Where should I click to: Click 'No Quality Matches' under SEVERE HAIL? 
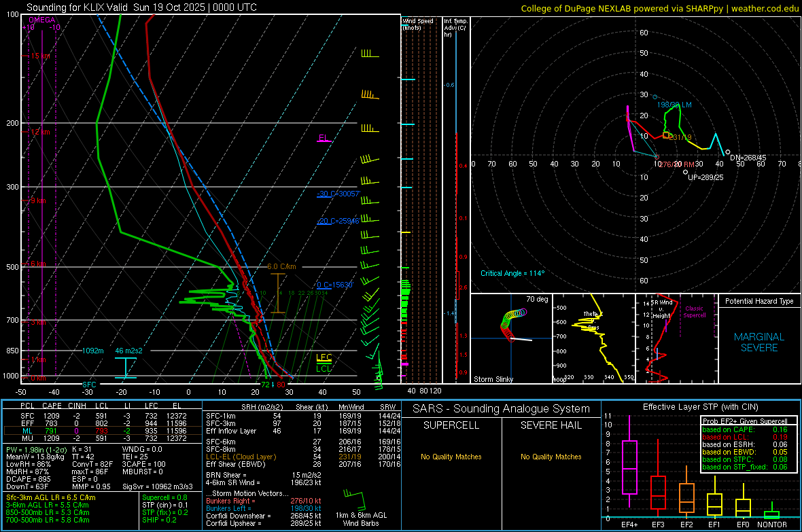click(551, 457)
